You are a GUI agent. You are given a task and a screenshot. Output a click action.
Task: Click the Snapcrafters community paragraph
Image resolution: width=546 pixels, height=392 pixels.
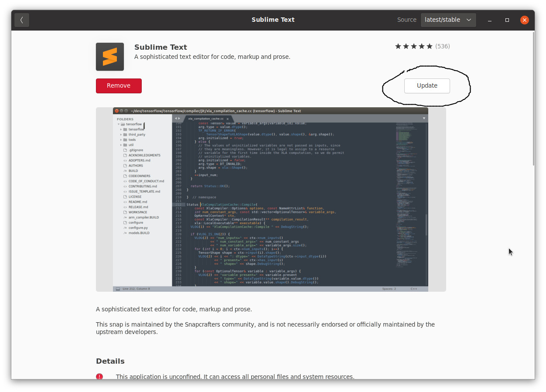[265, 328]
